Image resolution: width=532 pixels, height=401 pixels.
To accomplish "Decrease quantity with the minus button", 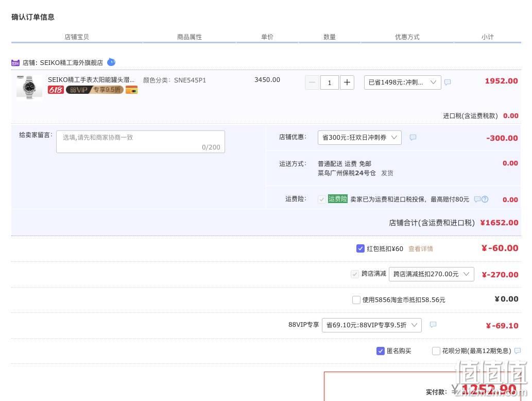I will click(x=312, y=82).
